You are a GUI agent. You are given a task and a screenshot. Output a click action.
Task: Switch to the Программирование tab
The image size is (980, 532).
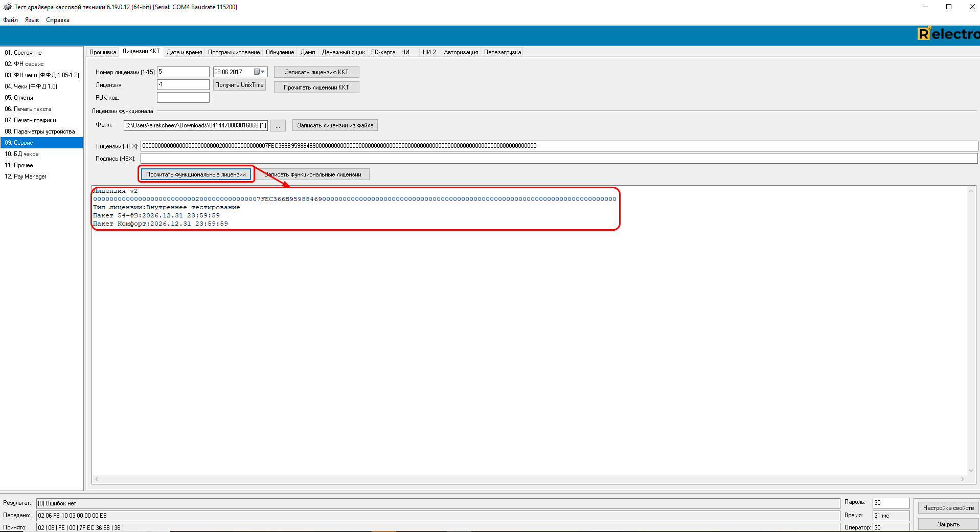[x=234, y=52]
